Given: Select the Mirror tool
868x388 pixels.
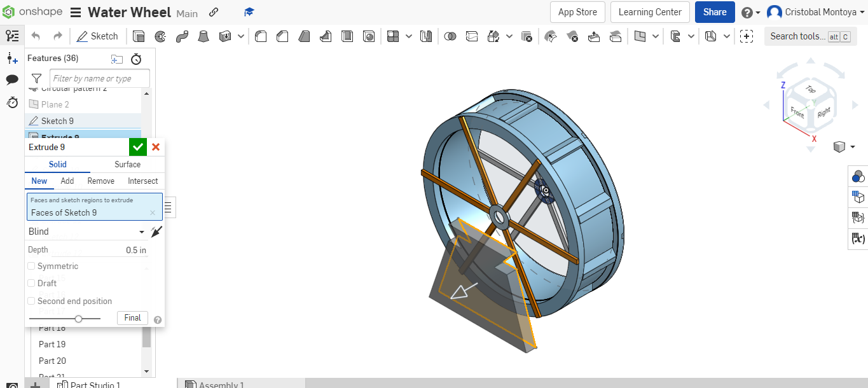Looking at the screenshot, I should pos(426,36).
